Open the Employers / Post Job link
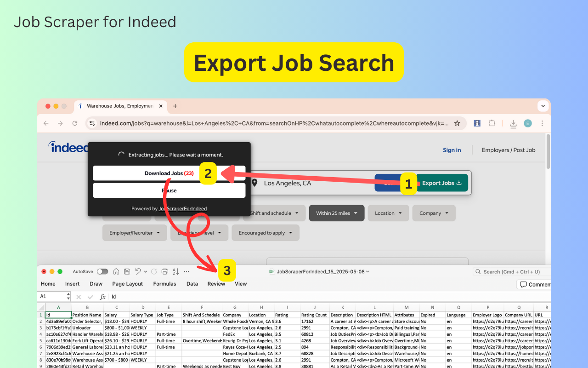The image size is (588, 368). tap(509, 150)
